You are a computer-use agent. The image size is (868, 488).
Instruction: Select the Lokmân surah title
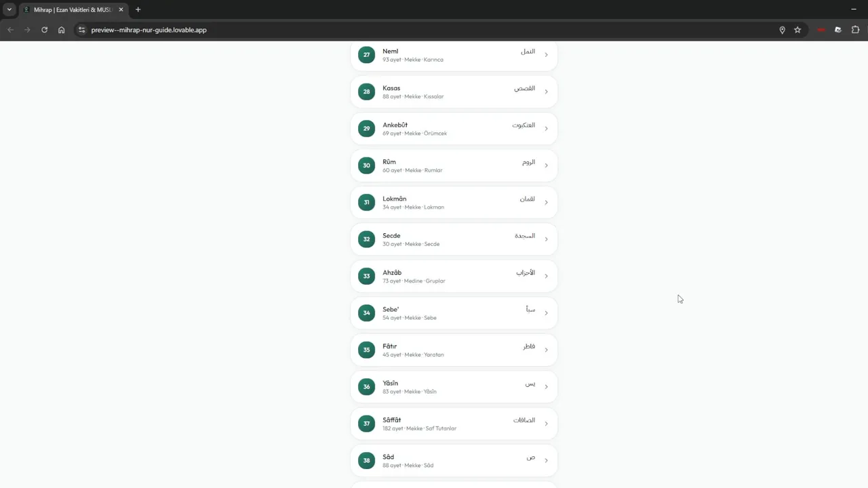point(395,199)
